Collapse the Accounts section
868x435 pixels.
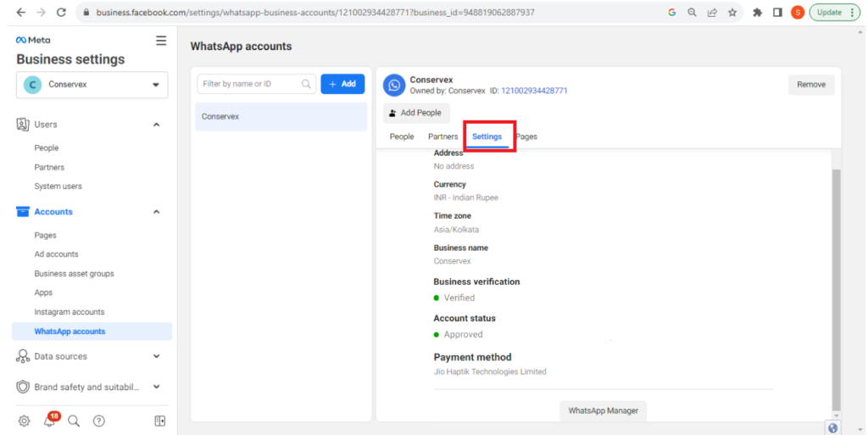coord(156,212)
